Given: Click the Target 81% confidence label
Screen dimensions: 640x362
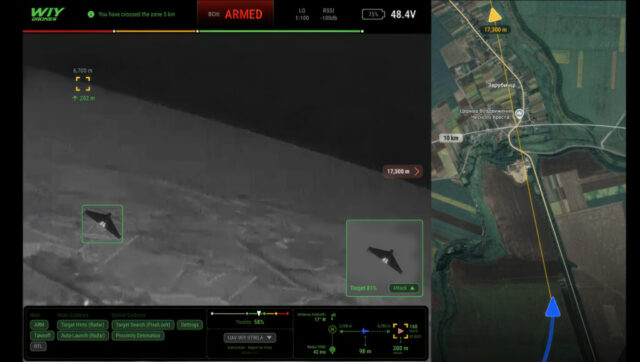Looking at the screenshot, I should pyautogui.click(x=363, y=288).
